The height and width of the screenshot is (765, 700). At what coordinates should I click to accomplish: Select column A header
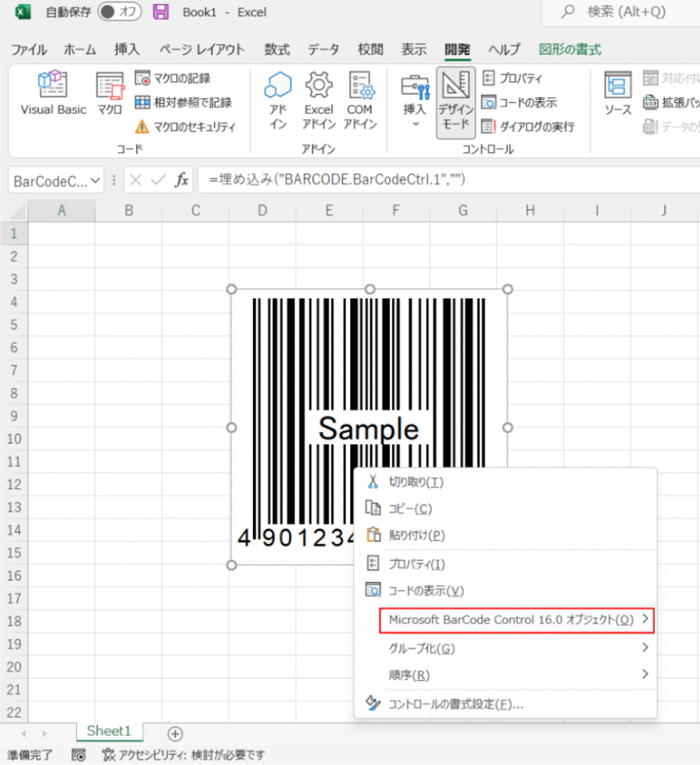pos(61,211)
